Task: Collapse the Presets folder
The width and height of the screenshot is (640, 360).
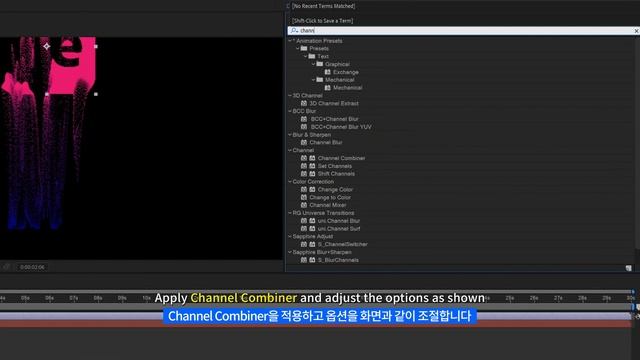Action: 298,49
